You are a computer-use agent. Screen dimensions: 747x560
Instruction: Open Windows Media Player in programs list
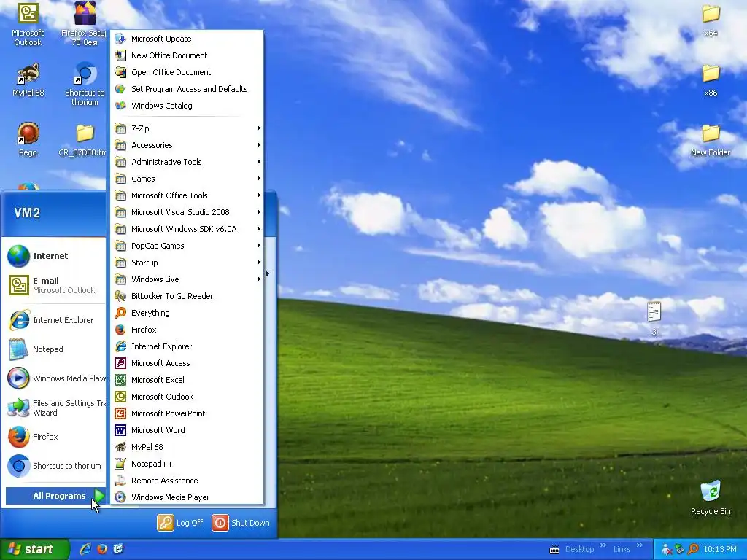[x=187, y=497]
